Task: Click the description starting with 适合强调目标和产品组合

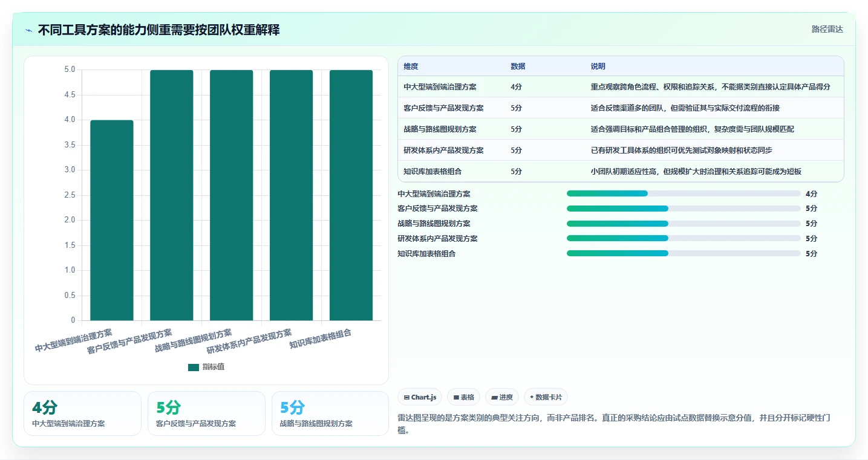Action: pos(693,129)
